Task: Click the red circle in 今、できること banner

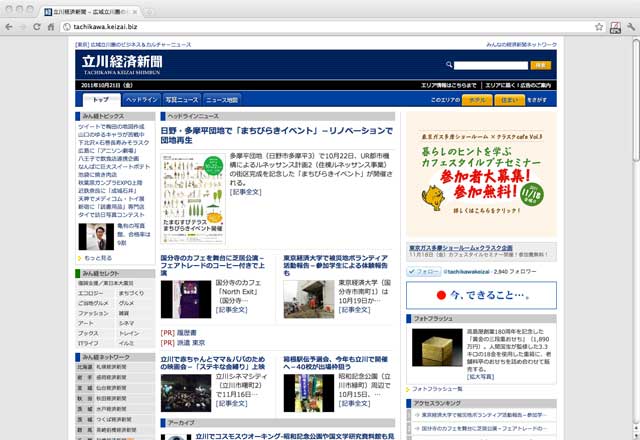Action: 441,295
